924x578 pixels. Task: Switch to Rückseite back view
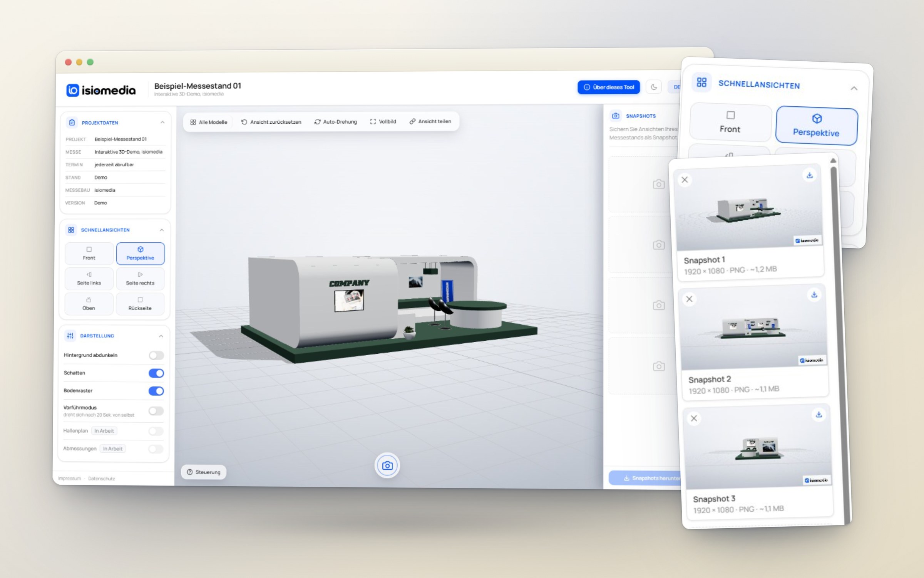[x=140, y=304]
